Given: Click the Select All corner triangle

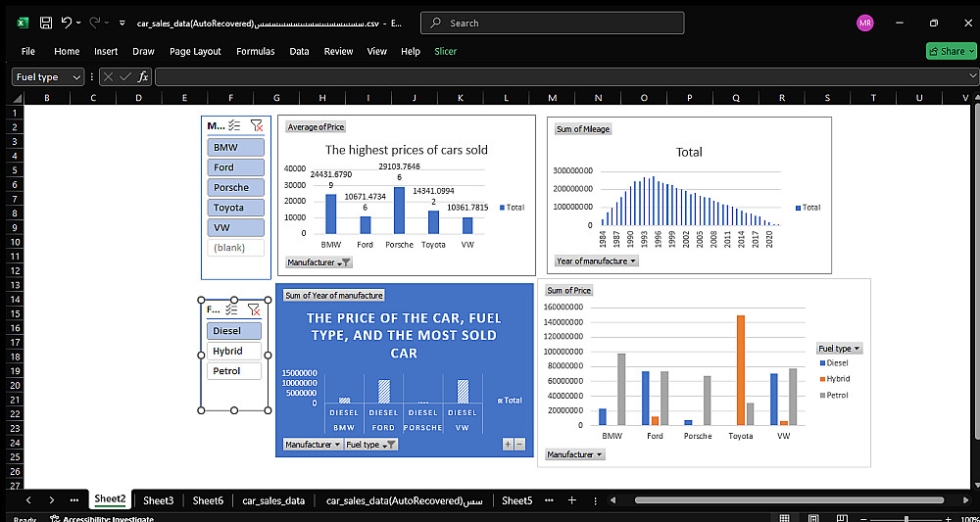Looking at the screenshot, I should point(17,98).
